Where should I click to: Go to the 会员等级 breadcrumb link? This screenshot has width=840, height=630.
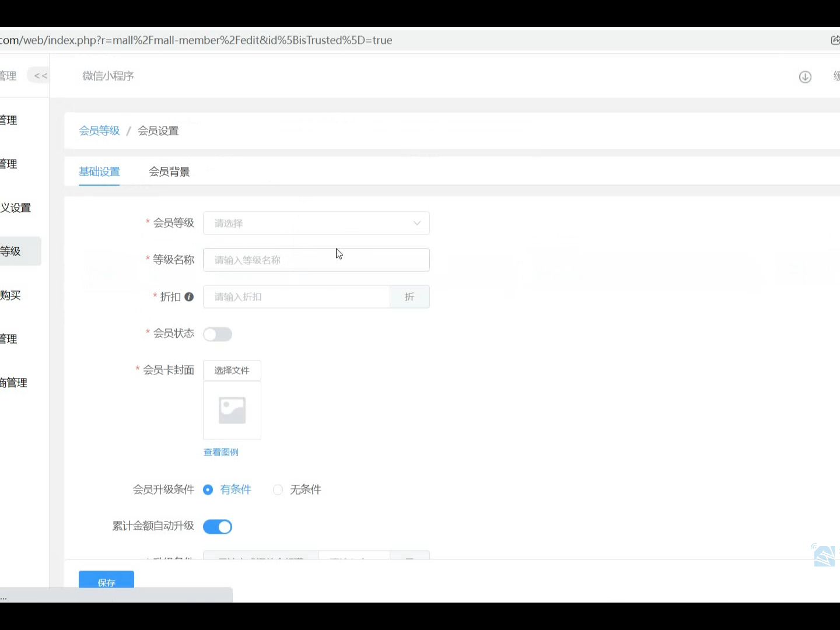[x=99, y=131]
